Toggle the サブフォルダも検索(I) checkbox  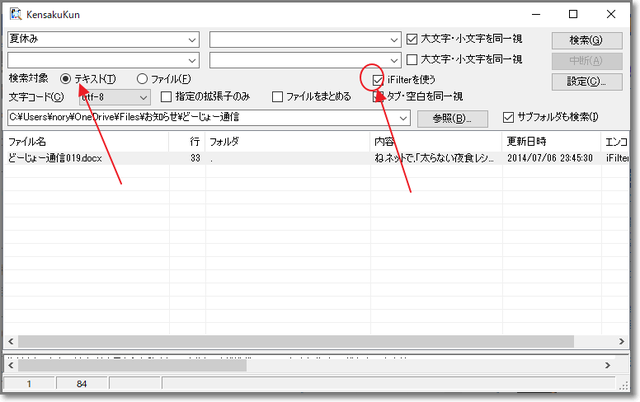pyautogui.click(x=508, y=117)
